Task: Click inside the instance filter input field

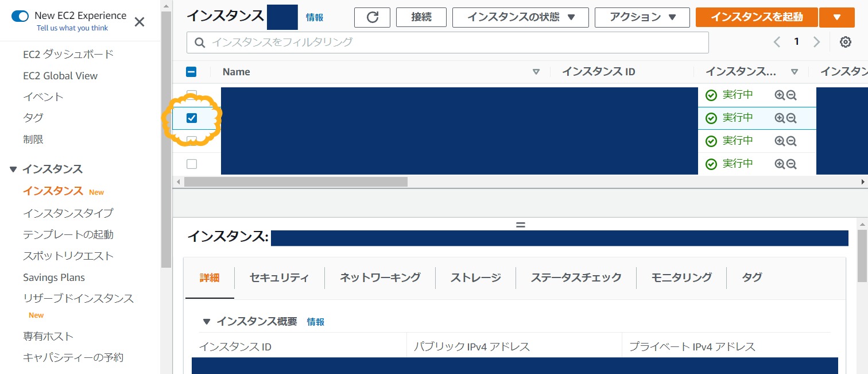Action: tap(402, 42)
